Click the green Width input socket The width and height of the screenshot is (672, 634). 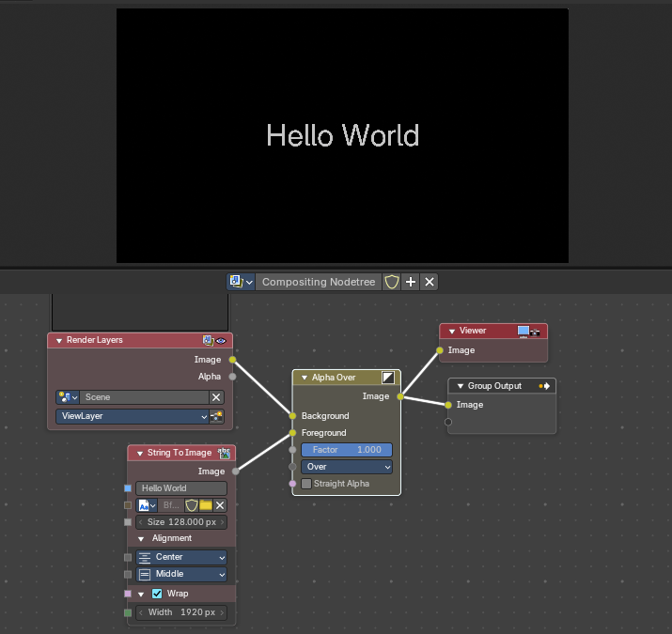coord(128,612)
